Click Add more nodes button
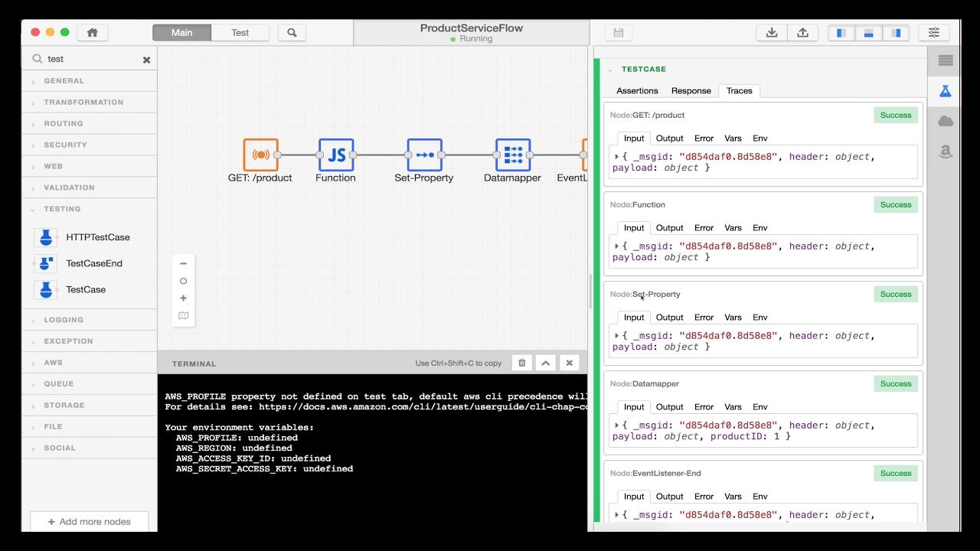This screenshot has height=551, width=980. click(89, 522)
